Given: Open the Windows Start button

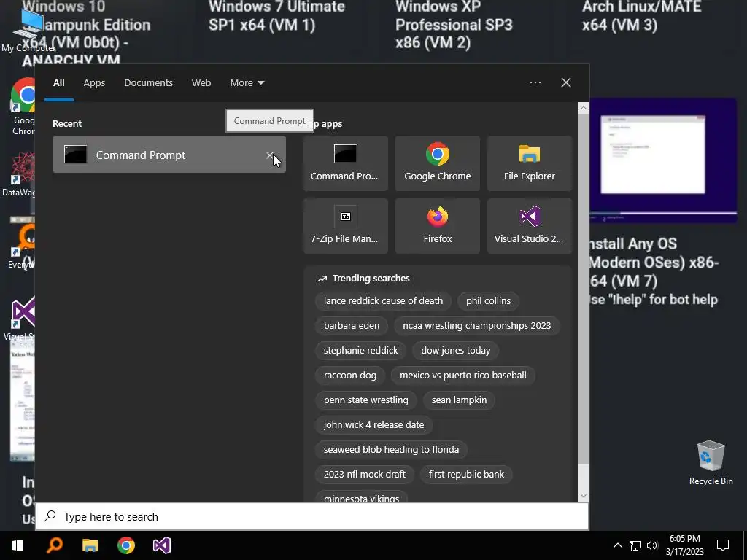Looking at the screenshot, I should click(x=18, y=545).
